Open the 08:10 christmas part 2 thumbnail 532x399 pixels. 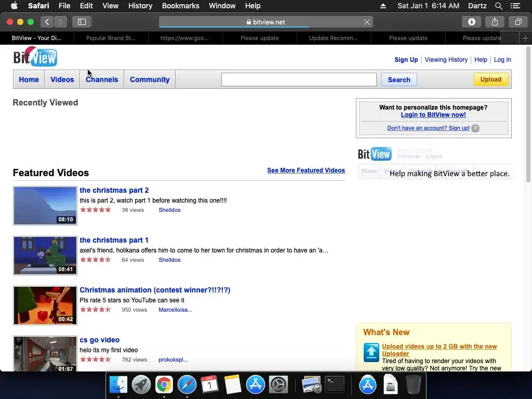pos(45,206)
